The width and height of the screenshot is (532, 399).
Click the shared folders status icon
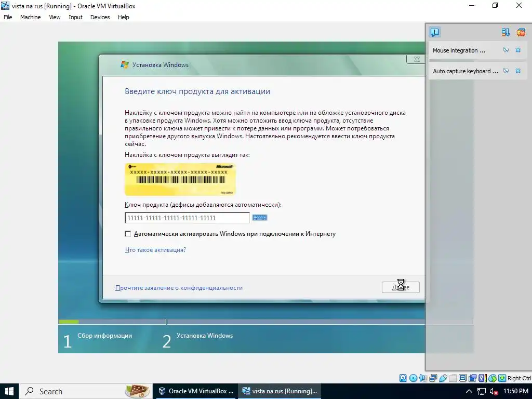coord(453,378)
